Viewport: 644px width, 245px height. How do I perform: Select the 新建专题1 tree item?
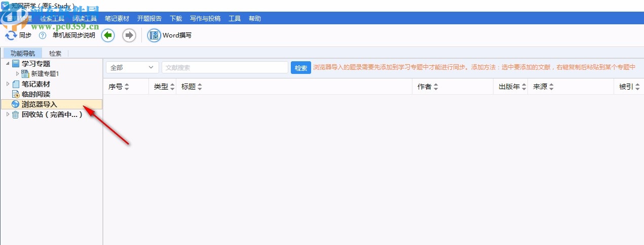tap(45, 74)
